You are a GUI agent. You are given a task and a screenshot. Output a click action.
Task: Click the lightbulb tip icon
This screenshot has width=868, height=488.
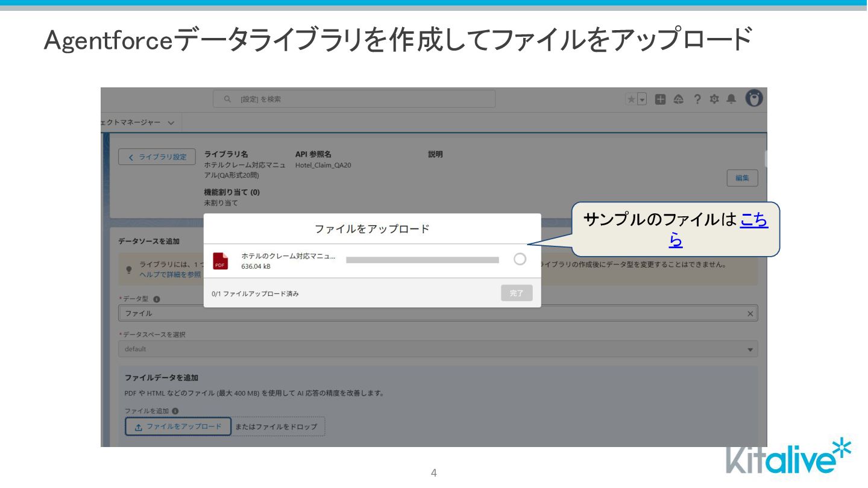pyautogui.click(x=129, y=269)
